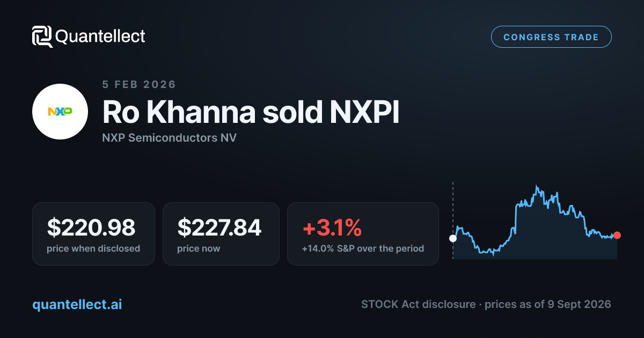Click the NXP company logo circle
Image resolution: width=644 pixels, height=338 pixels.
tap(60, 112)
